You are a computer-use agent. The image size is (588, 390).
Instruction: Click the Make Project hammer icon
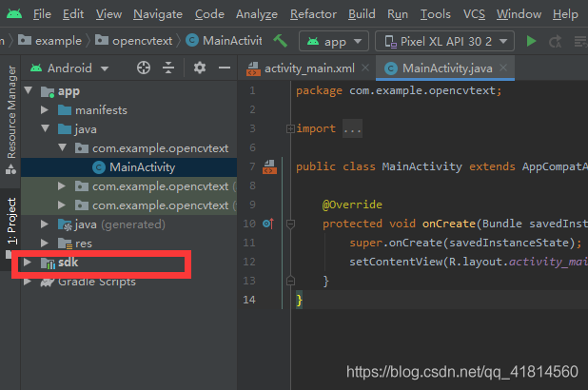tap(281, 41)
